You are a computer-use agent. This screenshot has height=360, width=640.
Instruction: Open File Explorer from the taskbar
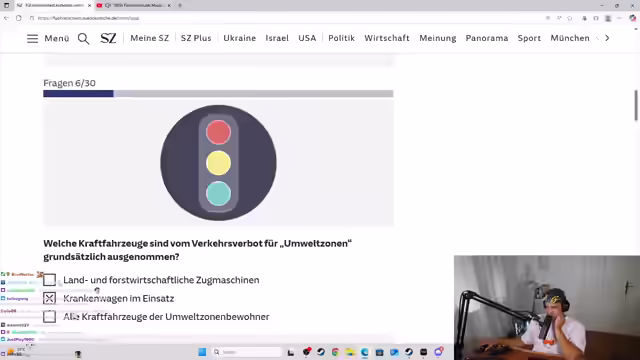tap(350, 352)
